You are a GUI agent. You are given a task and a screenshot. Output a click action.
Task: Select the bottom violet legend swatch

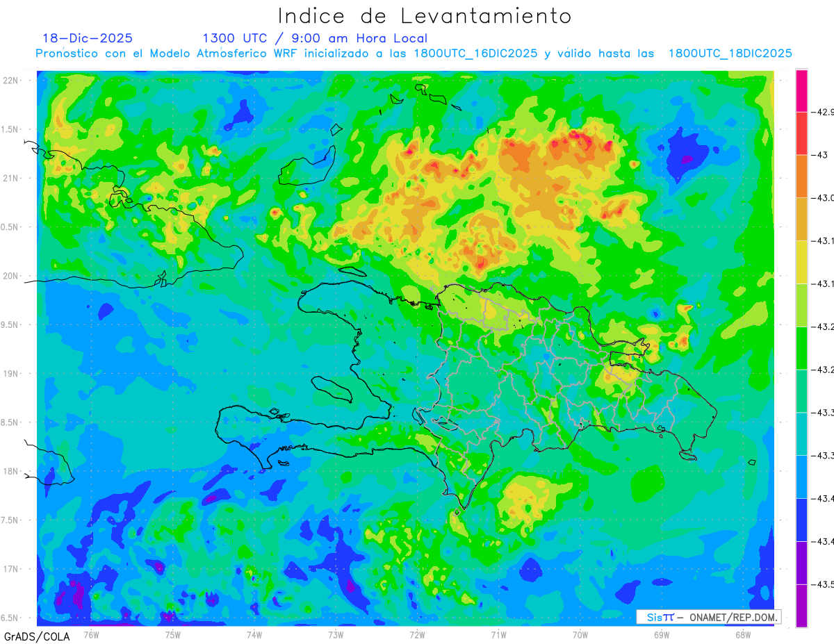point(801,606)
